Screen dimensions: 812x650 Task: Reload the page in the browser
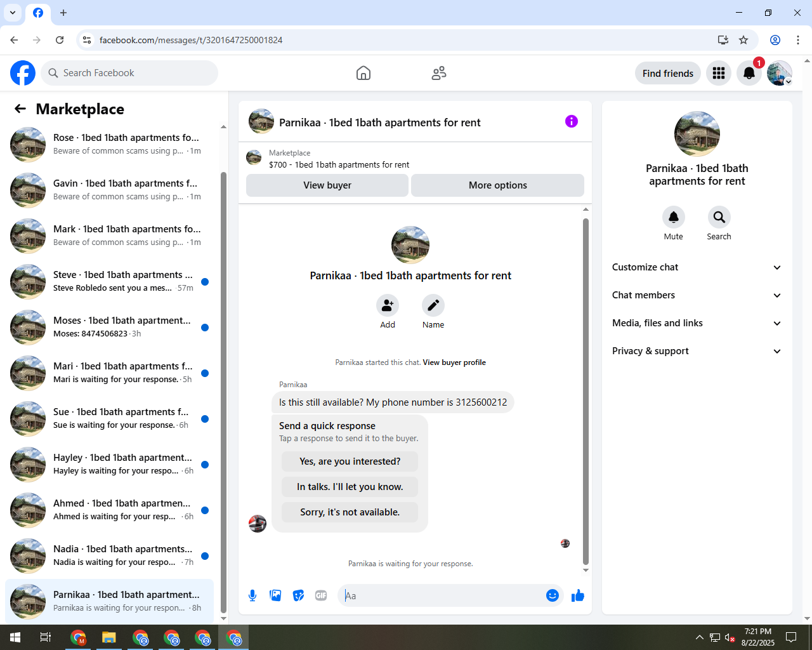[x=60, y=40]
